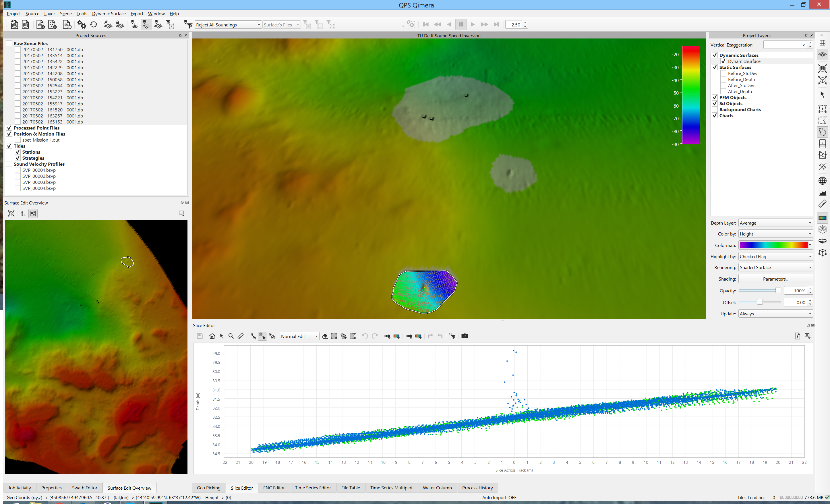Click the eraser tool in Slice Editor

point(325,336)
